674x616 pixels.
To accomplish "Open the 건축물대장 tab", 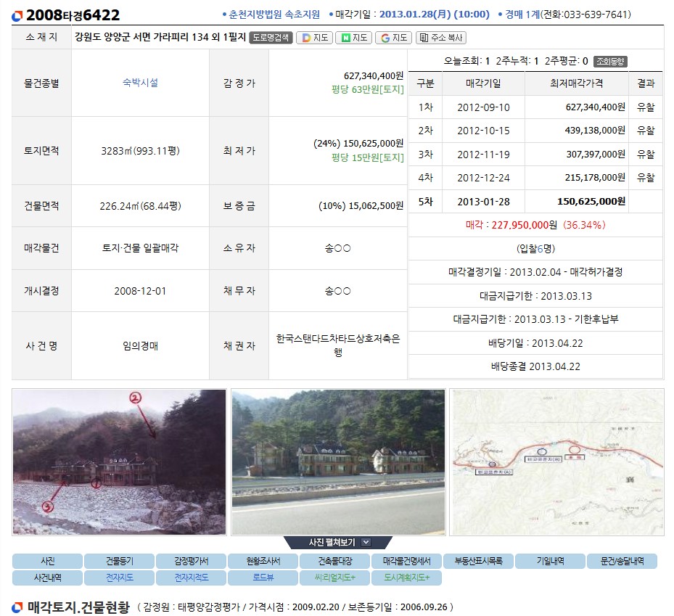I will tap(334, 561).
